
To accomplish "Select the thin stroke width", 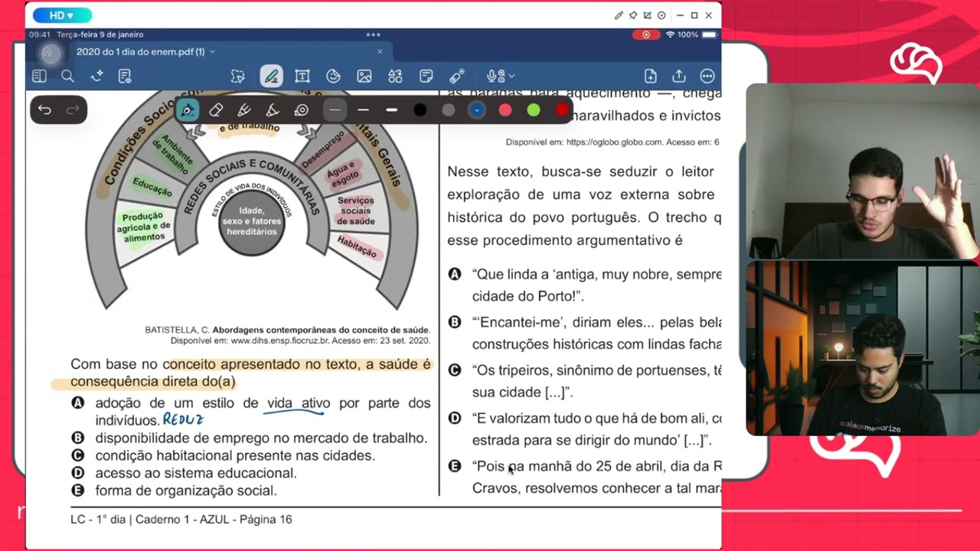I will [x=335, y=110].
